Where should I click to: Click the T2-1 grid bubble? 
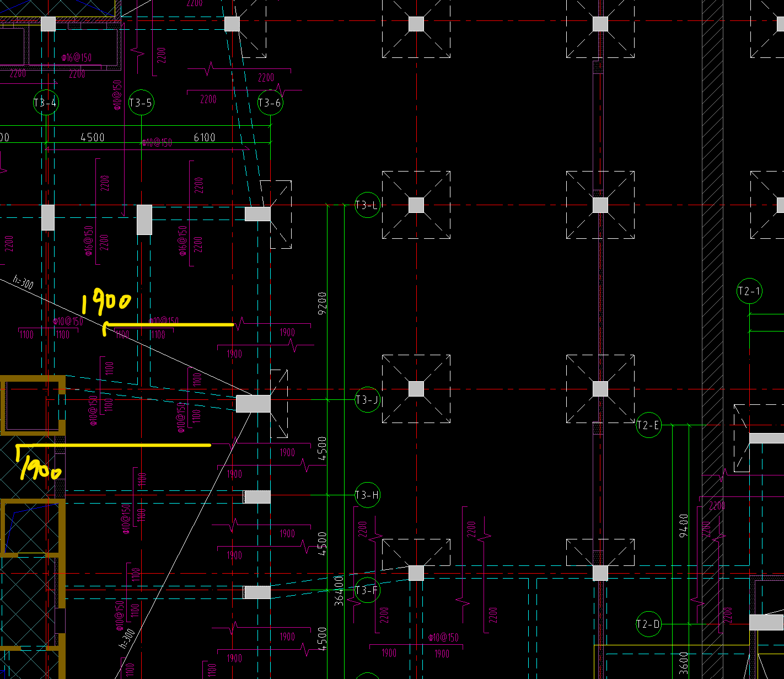750,291
